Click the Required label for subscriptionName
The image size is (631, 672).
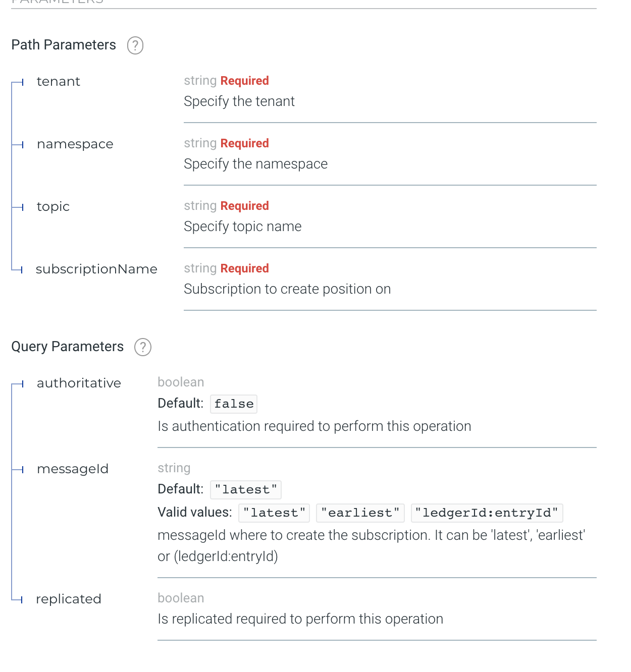pos(244,268)
